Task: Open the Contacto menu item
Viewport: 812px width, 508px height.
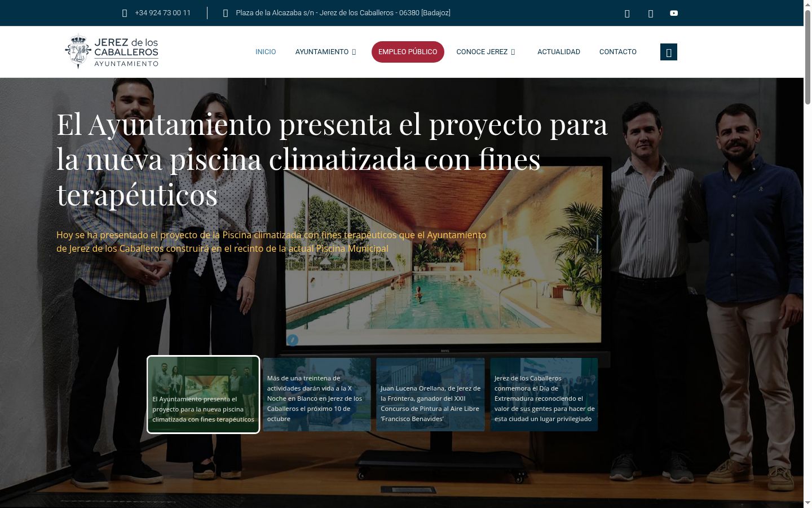Action: (x=618, y=52)
